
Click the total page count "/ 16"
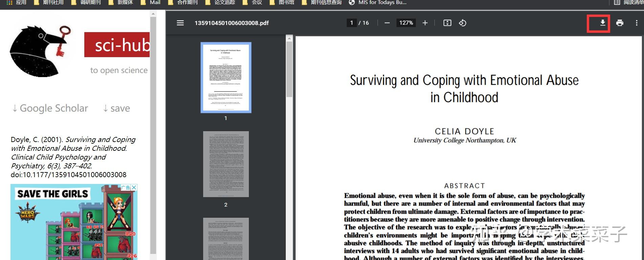[364, 23]
